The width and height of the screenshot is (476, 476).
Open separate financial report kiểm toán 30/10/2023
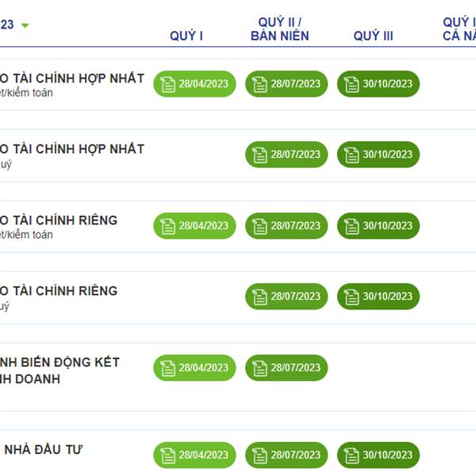378,226
